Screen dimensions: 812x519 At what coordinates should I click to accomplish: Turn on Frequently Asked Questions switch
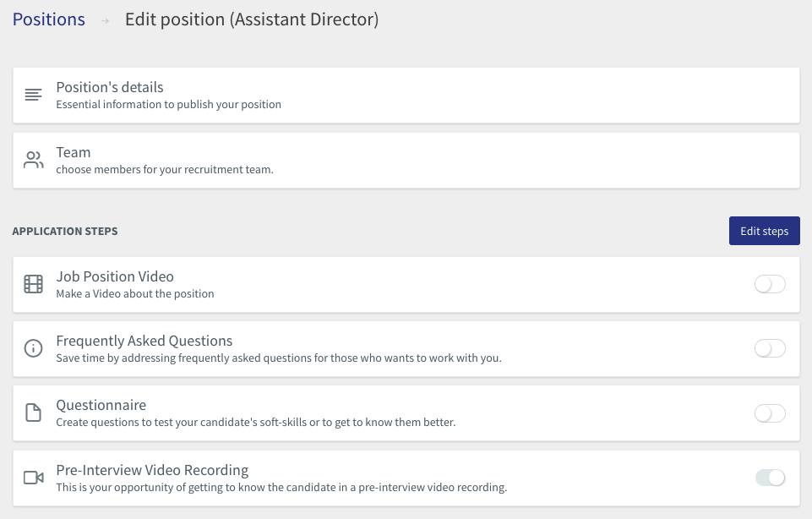tap(770, 348)
